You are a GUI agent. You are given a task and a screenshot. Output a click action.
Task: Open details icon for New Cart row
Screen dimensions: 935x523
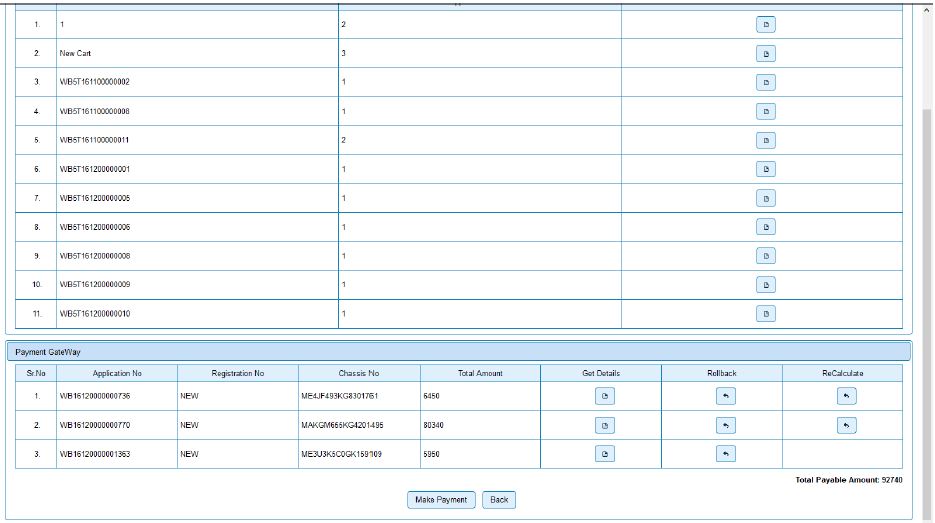coord(766,54)
